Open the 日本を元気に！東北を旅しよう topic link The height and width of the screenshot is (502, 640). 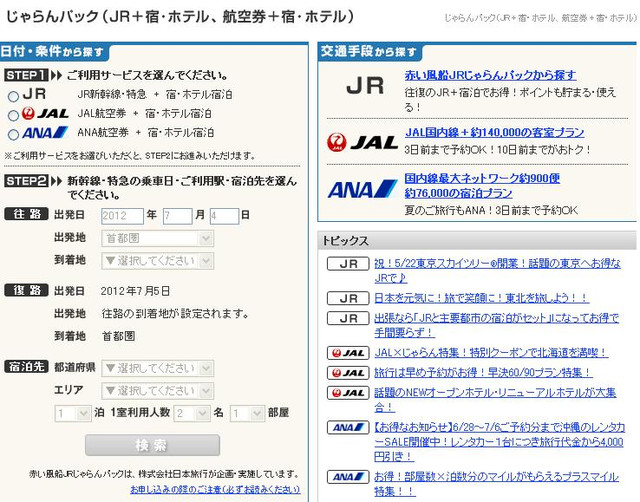point(481,298)
